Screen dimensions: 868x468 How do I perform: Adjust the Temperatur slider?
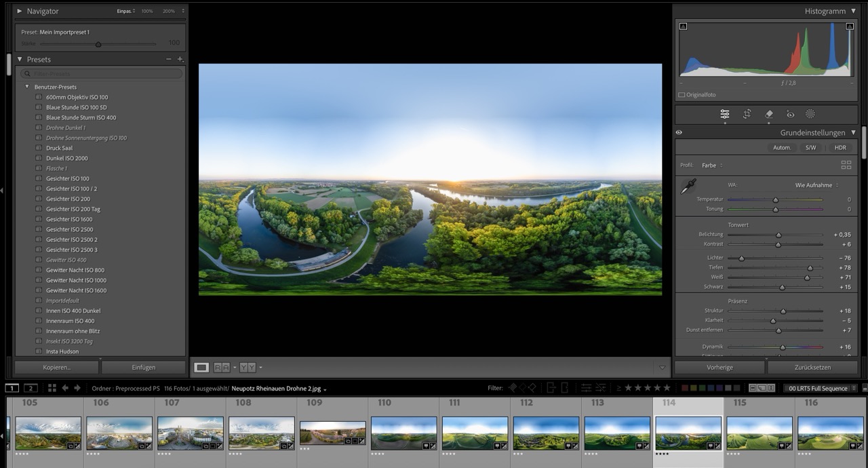[775, 199]
